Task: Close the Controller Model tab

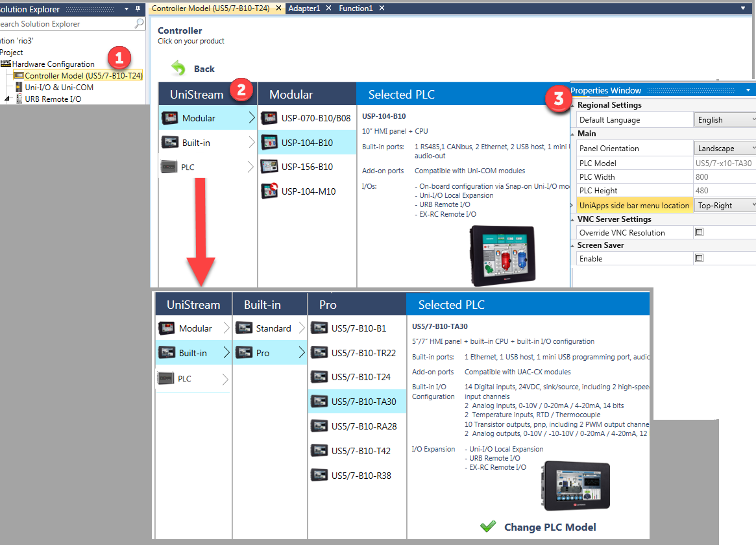Action: (x=278, y=8)
